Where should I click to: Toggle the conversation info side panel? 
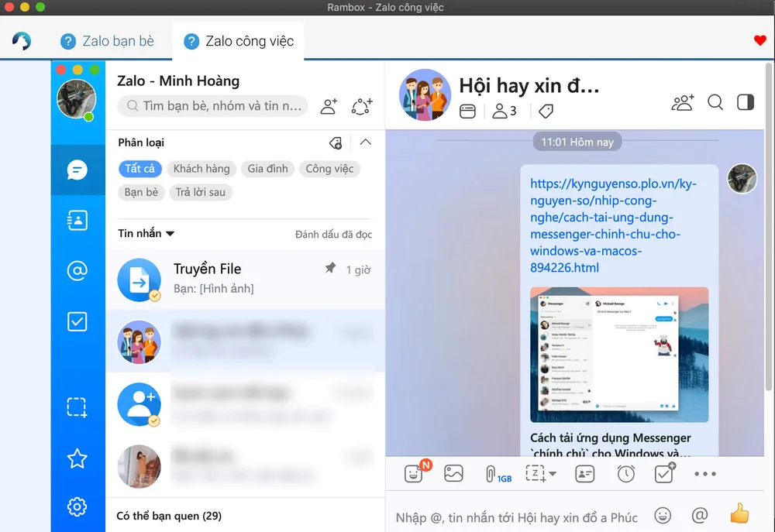click(746, 102)
